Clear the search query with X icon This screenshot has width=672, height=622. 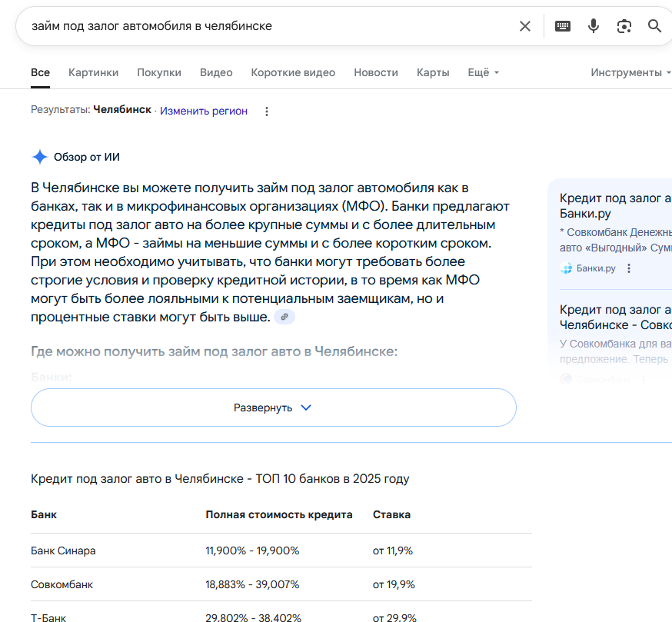[x=524, y=26]
